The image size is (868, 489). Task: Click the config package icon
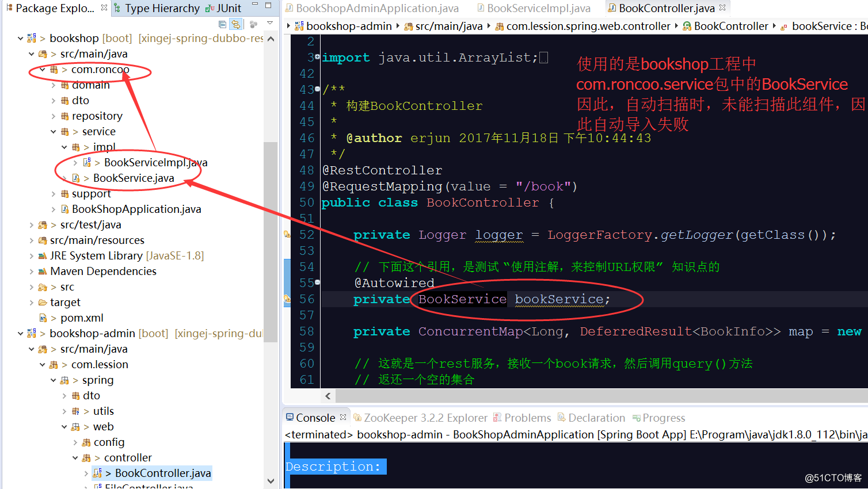pyautogui.click(x=86, y=442)
